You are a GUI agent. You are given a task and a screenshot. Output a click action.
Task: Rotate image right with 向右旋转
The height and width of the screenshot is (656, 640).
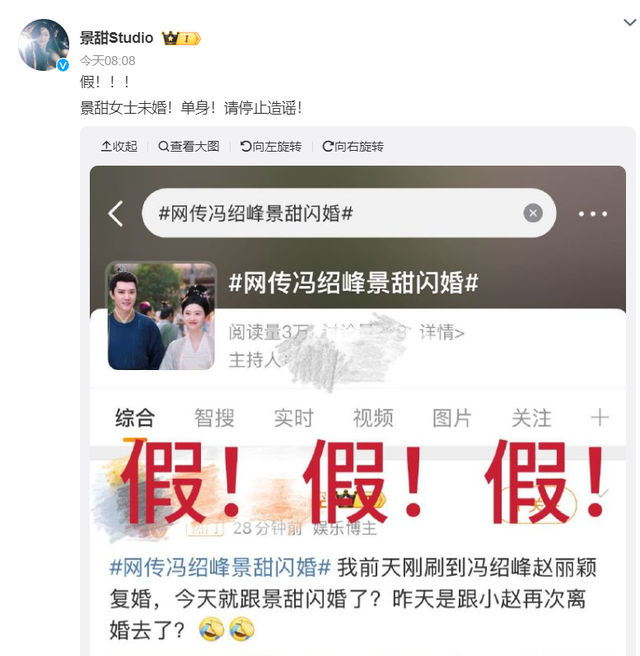click(353, 146)
